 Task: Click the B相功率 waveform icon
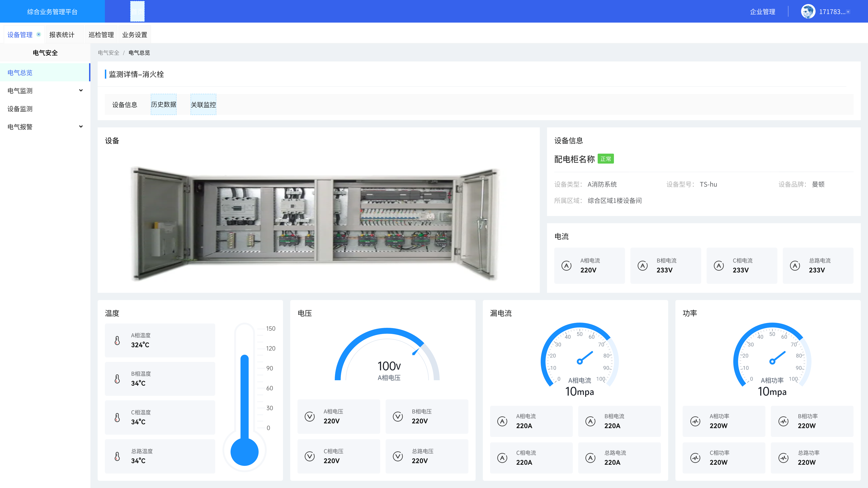(x=783, y=421)
